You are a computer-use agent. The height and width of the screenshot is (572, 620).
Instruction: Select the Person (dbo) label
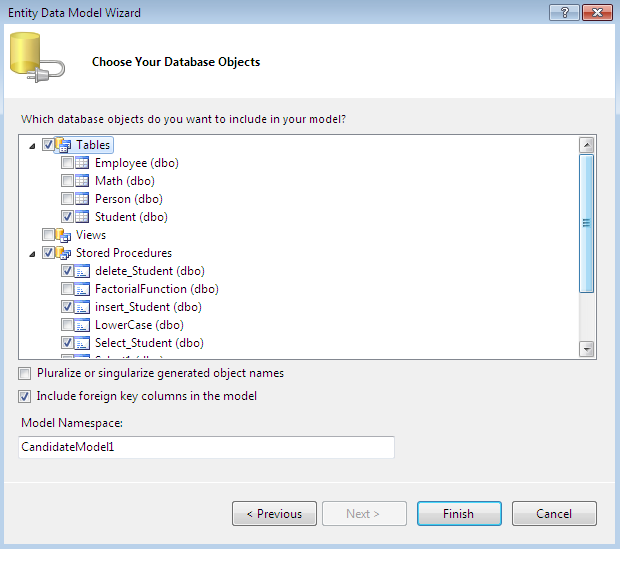coord(129,199)
